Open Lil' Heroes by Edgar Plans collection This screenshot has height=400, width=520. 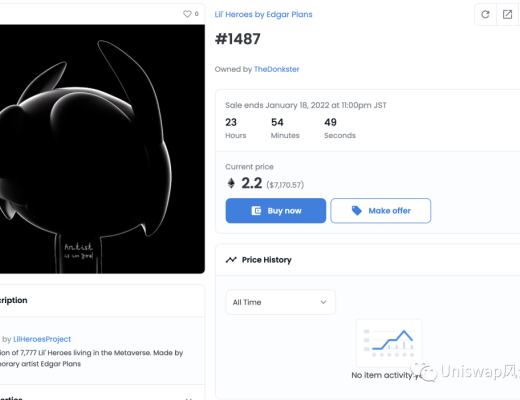tap(263, 14)
